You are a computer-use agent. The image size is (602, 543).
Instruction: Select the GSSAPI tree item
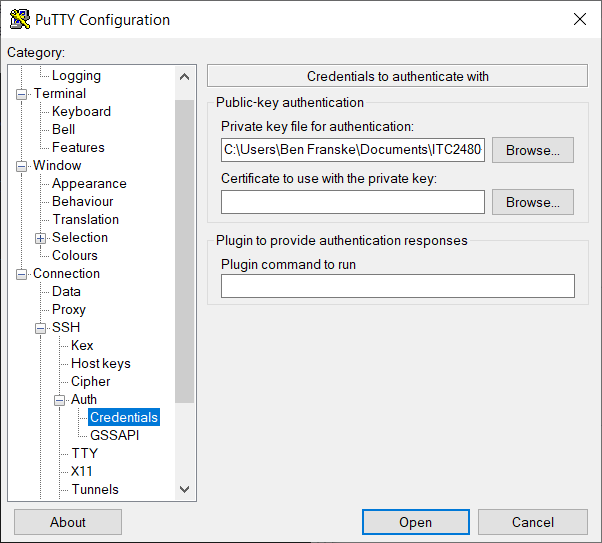(x=113, y=435)
